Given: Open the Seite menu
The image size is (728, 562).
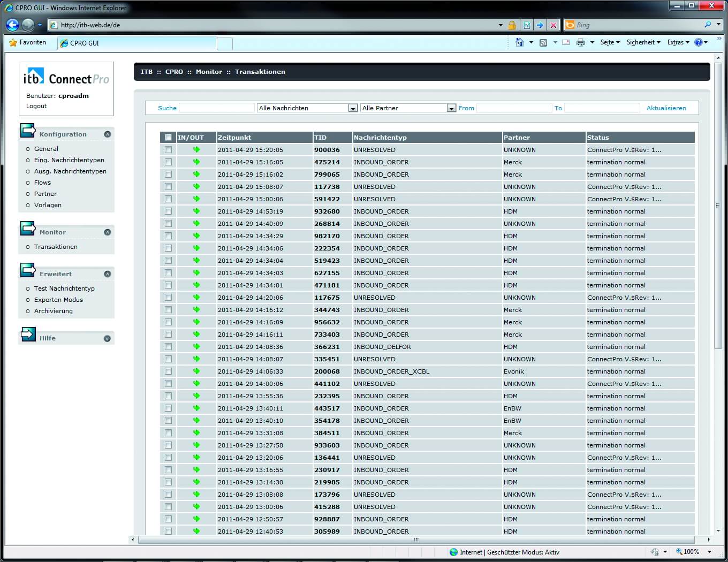Looking at the screenshot, I should tap(610, 42).
